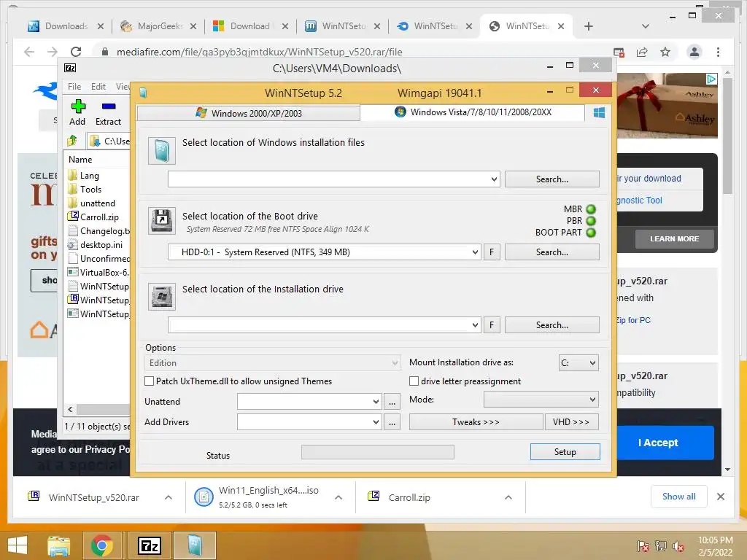Open a new Chrome tab
Viewport: 747px width, 560px height.
pos(589,26)
